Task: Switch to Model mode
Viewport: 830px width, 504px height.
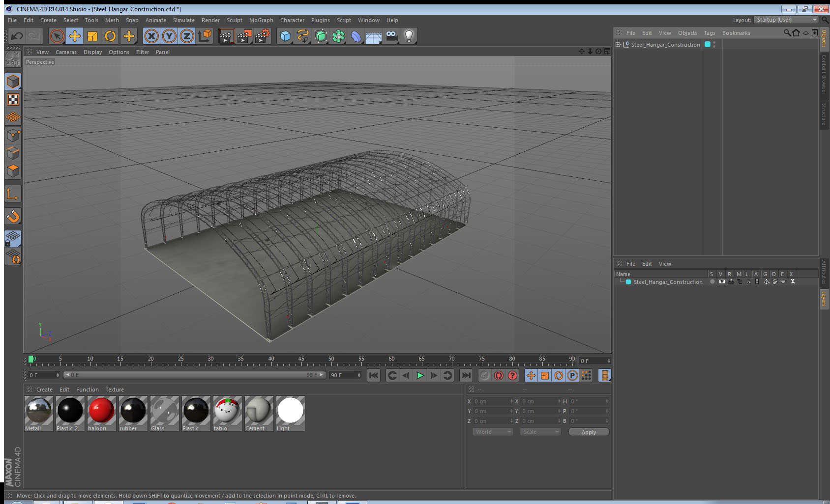Action: tap(13, 82)
